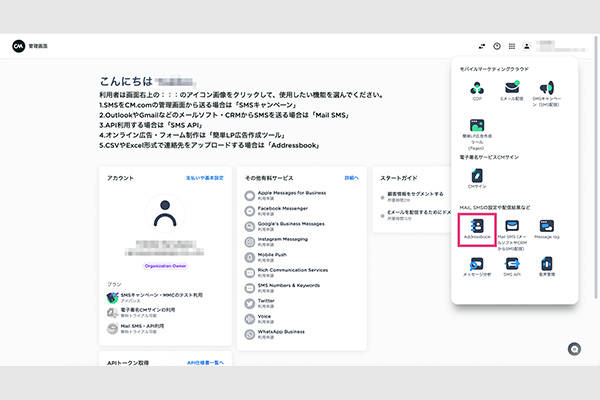Open the SMS API app icon

pyautogui.click(x=512, y=265)
